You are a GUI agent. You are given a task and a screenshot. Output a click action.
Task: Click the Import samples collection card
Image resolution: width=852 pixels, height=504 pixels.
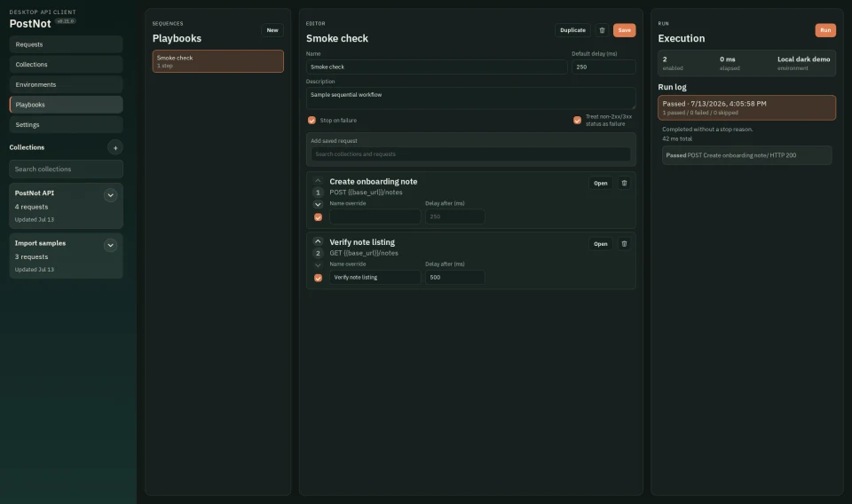(66, 256)
